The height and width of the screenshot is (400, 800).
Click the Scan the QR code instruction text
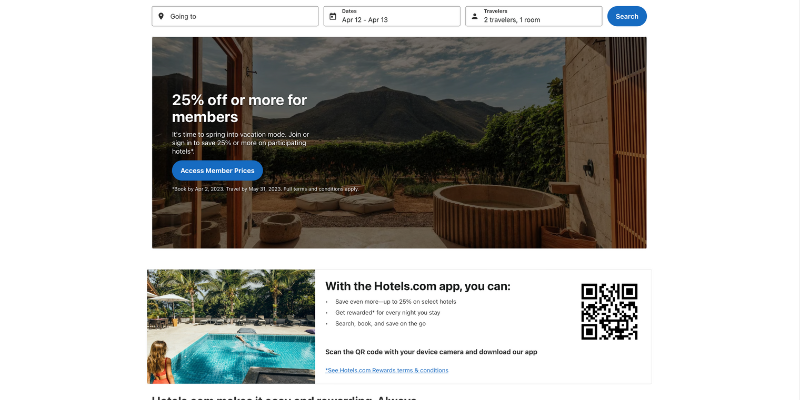click(431, 352)
